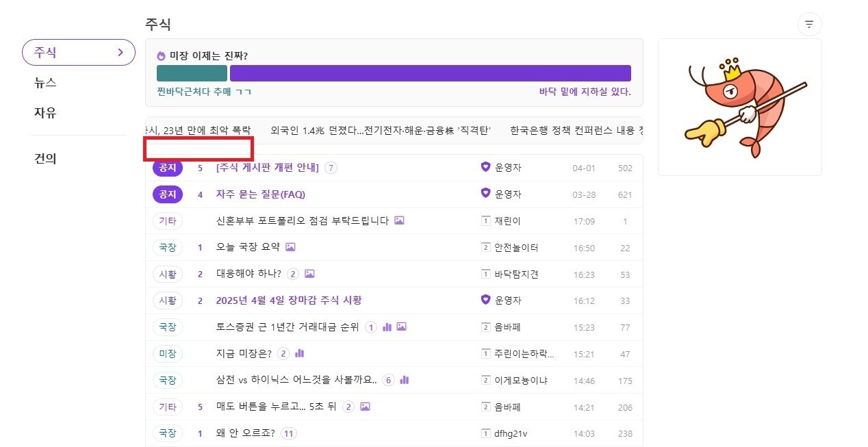Click the poll chart icon on the 토스증권 post
The width and height of the screenshot is (868, 447).
pyautogui.click(x=387, y=327)
